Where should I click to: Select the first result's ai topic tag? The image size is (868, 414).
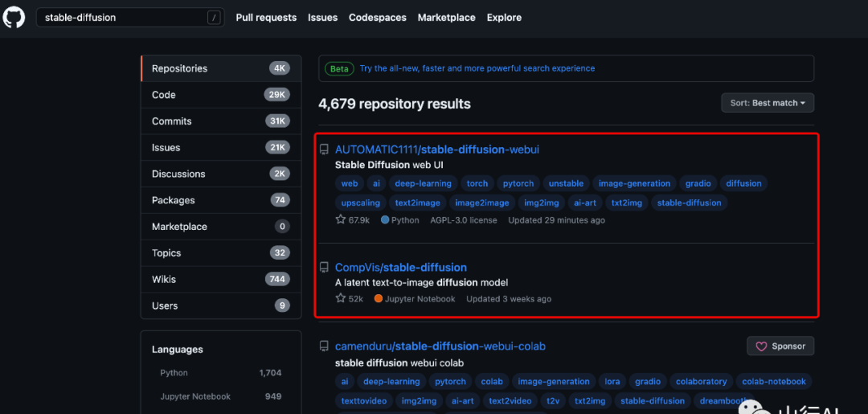[376, 184]
